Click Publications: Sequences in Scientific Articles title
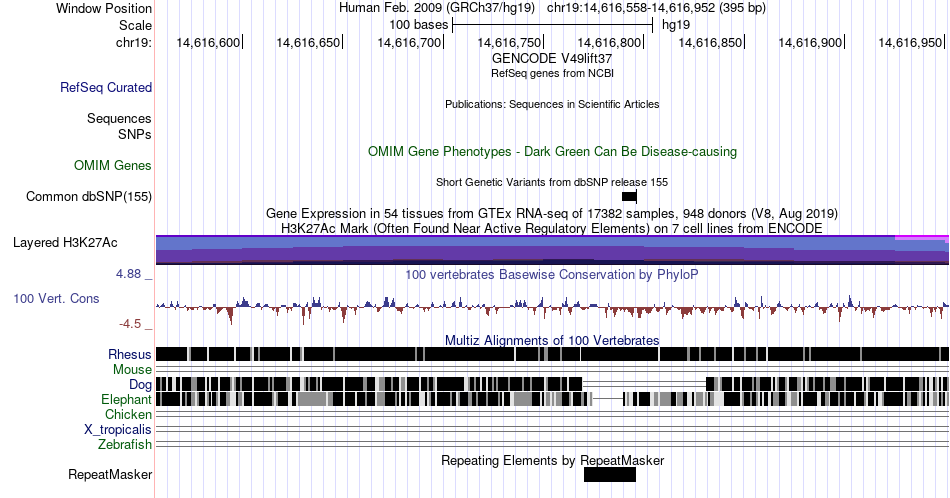This screenshot has width=950, height=498. (552, 104)
